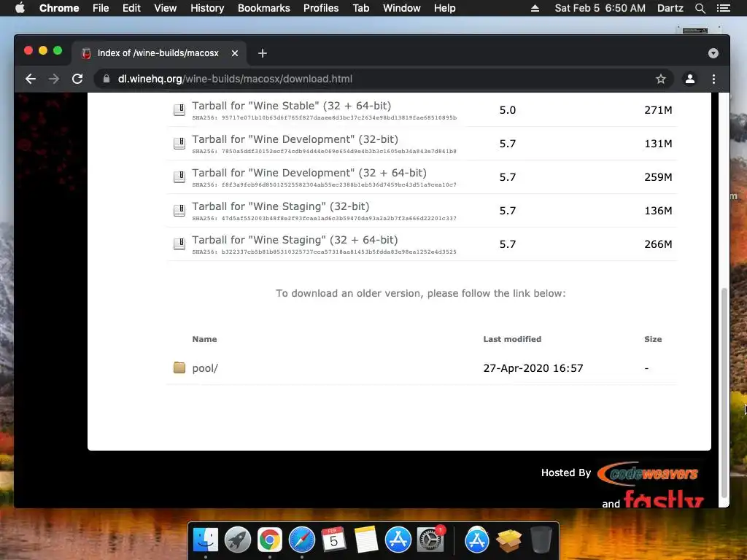Open Spotlight search magnifier
Screen dimensions: 747x560
tap(700, 8)
